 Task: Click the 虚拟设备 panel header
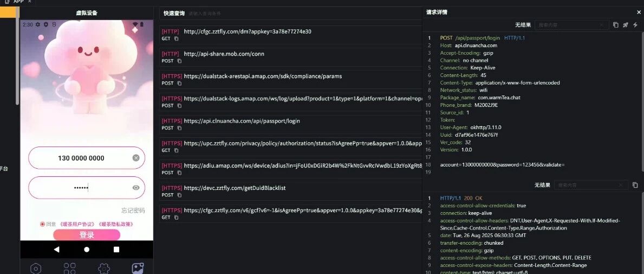pos(87,13)
